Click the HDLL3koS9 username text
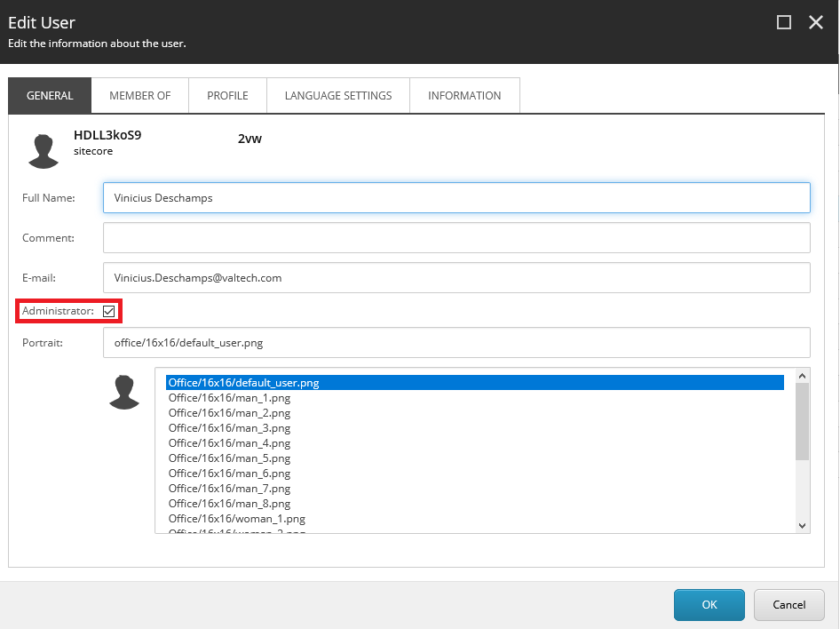Viewport: 840px width, 629px height. tap(107, 135)
